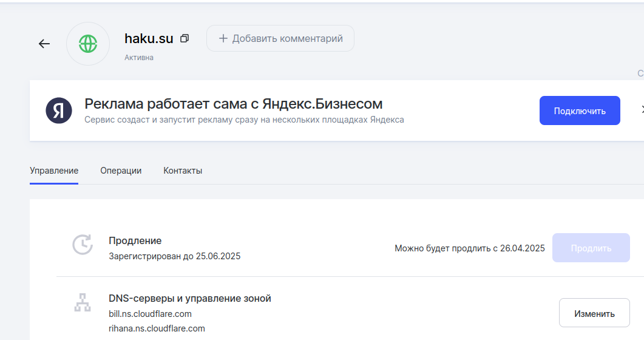Click the bill.ns.cloudflare.com server entry

[150, 314]
